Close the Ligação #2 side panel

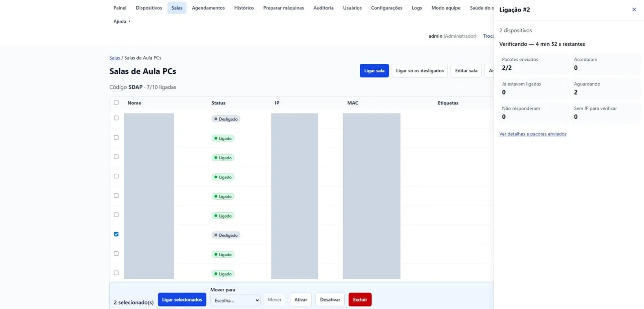tap(634, 10)
